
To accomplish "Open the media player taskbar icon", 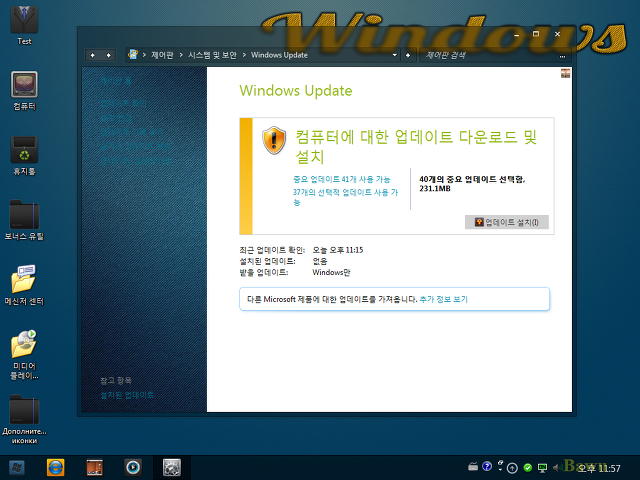I will click(x=133, y=468).
